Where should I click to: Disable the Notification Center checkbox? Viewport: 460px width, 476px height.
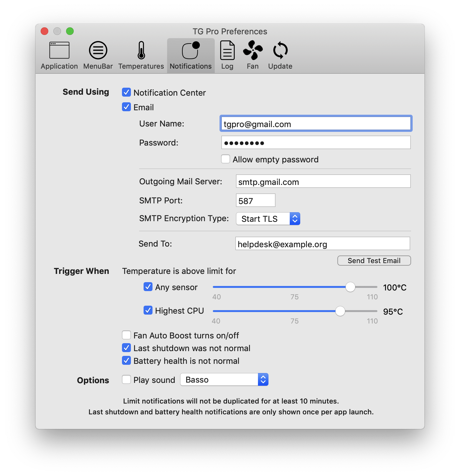coord(126,92)
